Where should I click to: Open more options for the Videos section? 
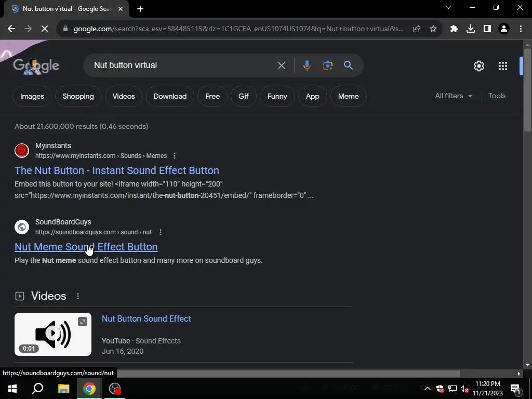click(78, 296)
